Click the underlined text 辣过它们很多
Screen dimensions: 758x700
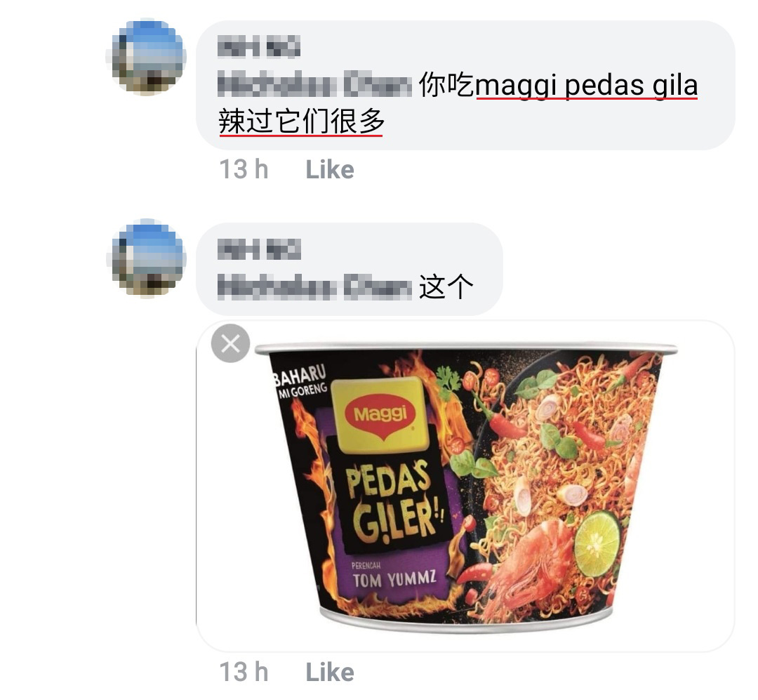coord(301,121)
